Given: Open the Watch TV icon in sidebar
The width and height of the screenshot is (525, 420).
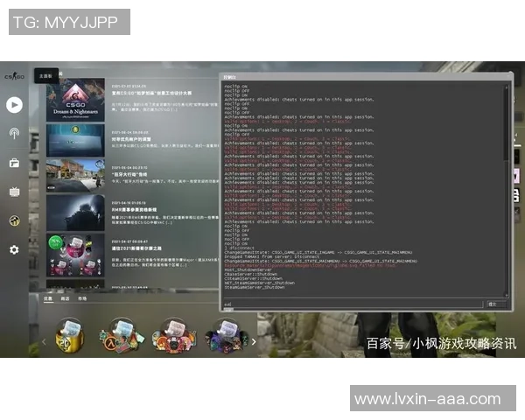Looking at the screenshot, I should click(14, 192).
